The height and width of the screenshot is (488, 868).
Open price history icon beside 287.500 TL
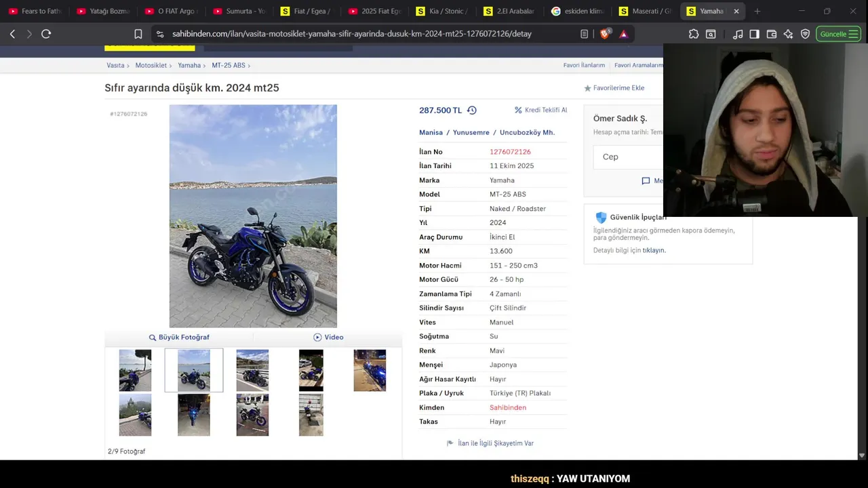click(x=472, y=110)
